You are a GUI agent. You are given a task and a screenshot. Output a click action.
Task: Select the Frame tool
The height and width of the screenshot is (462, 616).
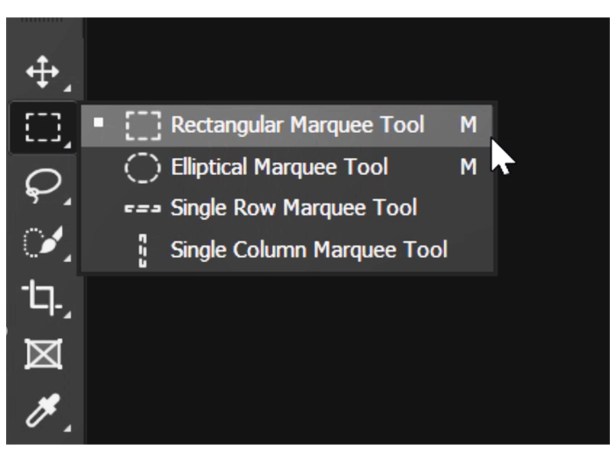point(43,353)
